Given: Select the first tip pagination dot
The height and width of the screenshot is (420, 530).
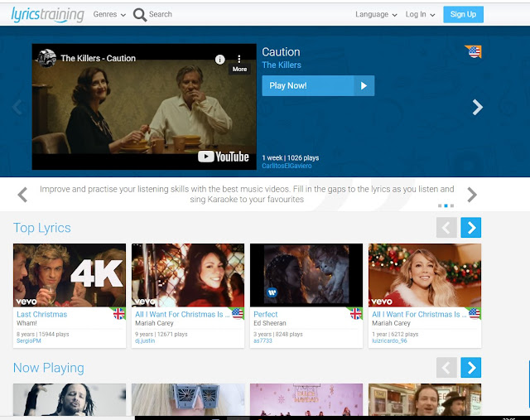Looking at the screenshot, I should pos(440,205).
